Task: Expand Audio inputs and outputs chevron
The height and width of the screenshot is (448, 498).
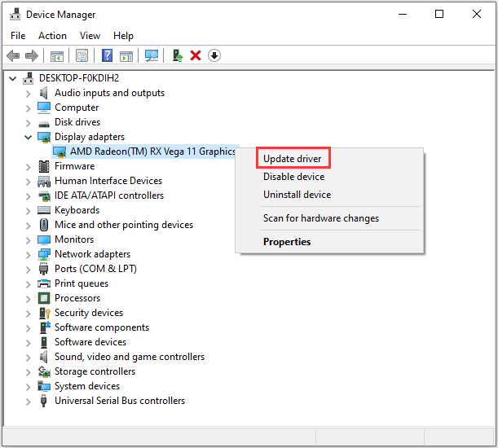Action: point(29,94)
